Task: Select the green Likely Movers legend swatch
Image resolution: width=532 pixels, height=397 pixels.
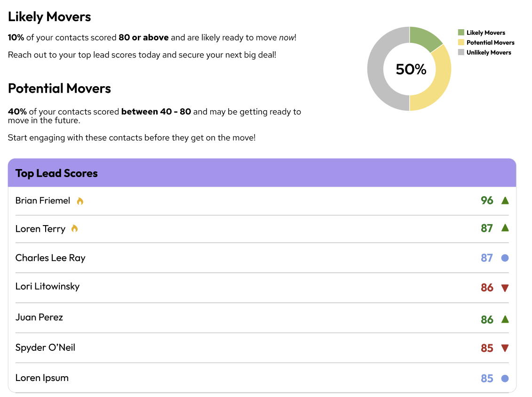Action: click(x=461, y=32)
